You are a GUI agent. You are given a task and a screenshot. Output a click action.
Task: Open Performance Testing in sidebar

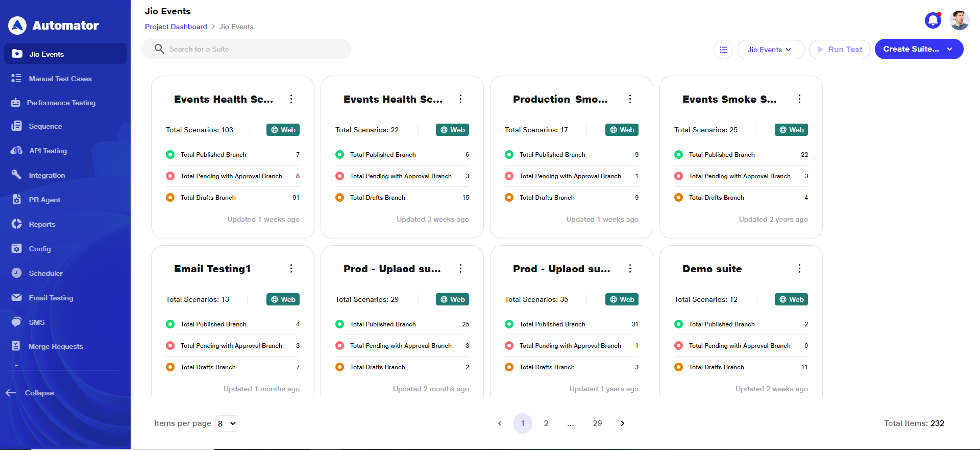(x=61, y=103)
